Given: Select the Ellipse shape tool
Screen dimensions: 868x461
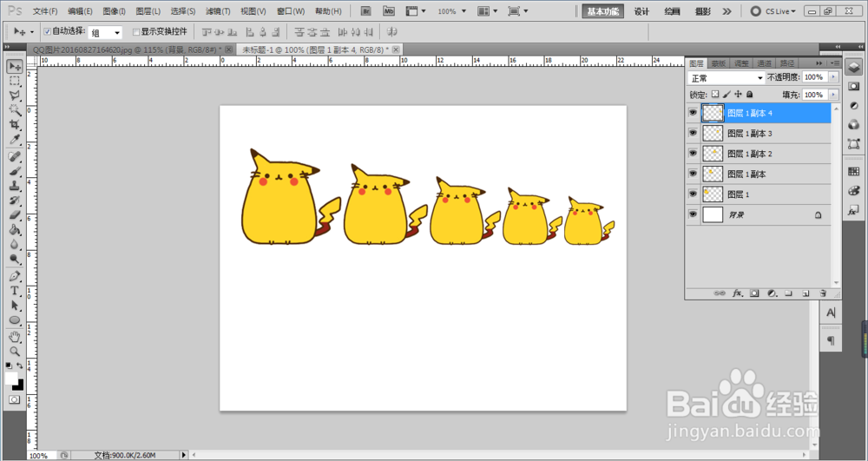Looking at the screenshot, I should 15,319.
